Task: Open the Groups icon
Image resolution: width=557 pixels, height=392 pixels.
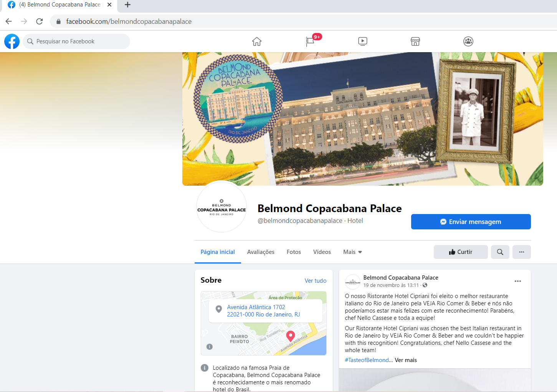Action: [x=468, y=41]
